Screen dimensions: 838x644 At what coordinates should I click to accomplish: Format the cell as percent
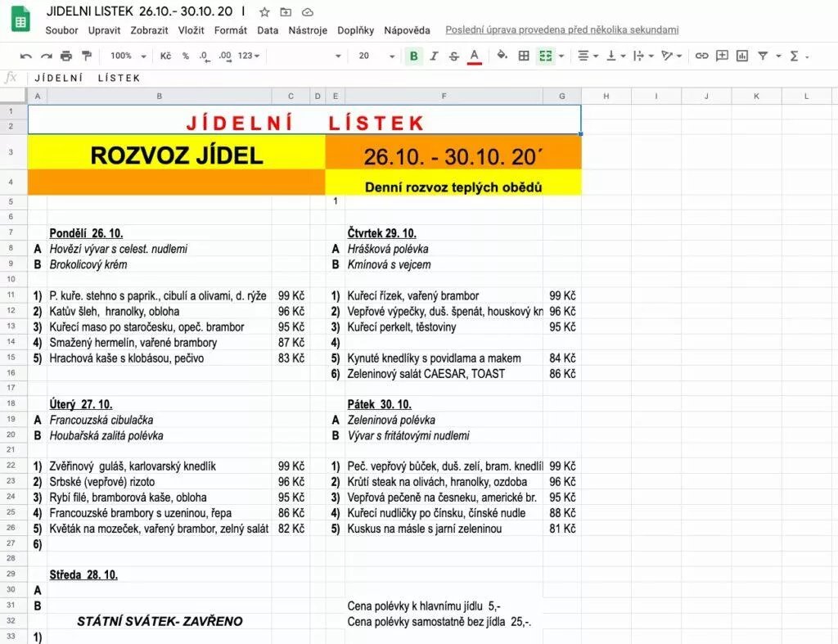[x=186, y=56]
